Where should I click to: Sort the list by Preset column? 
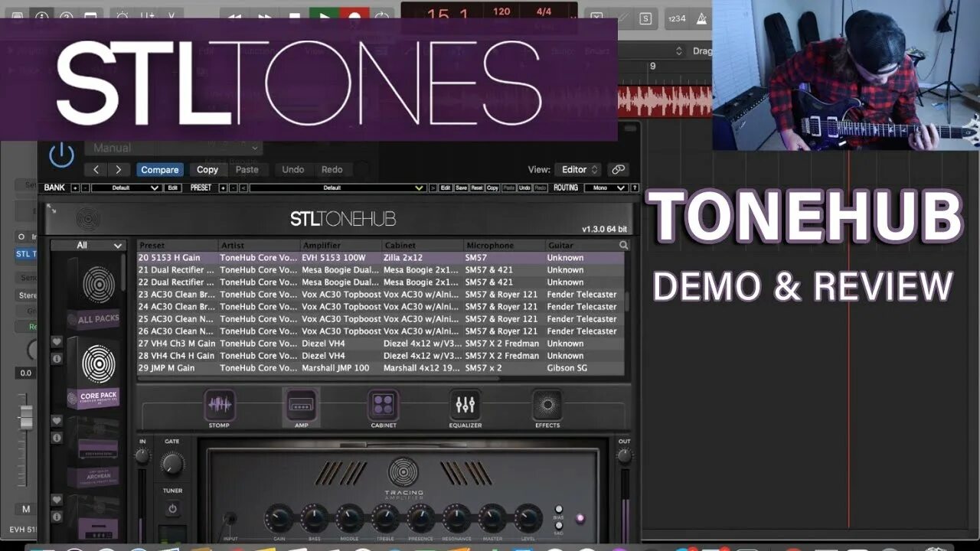[x=178, y=246]
